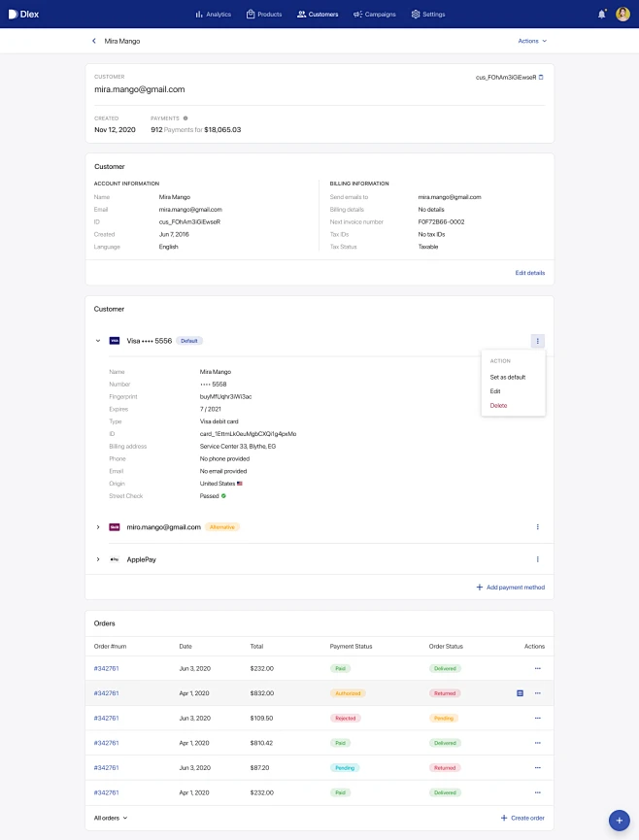The height and width of the screenshot is (840, 639).
Task: Open the actions ellipsis for the $832.00 order
Action: pyautogui.click(x=538, y=693)
